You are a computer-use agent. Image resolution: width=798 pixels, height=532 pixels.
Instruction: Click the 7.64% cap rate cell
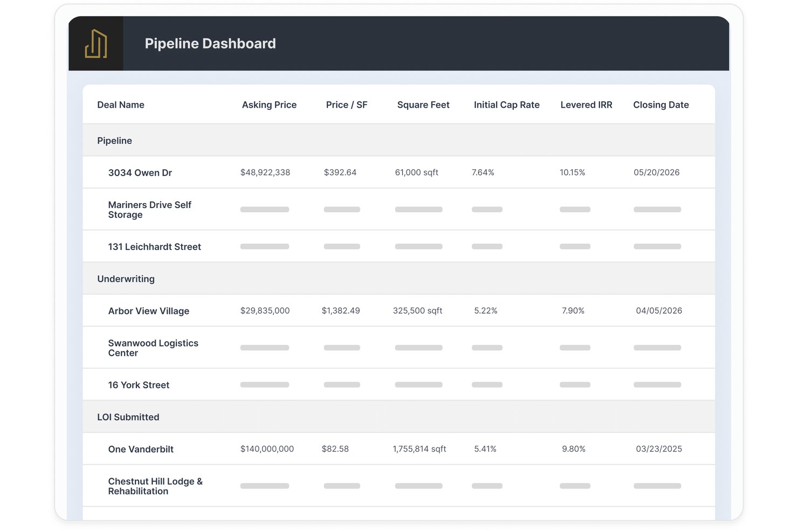pyautogui.click(x=483, y=172)
